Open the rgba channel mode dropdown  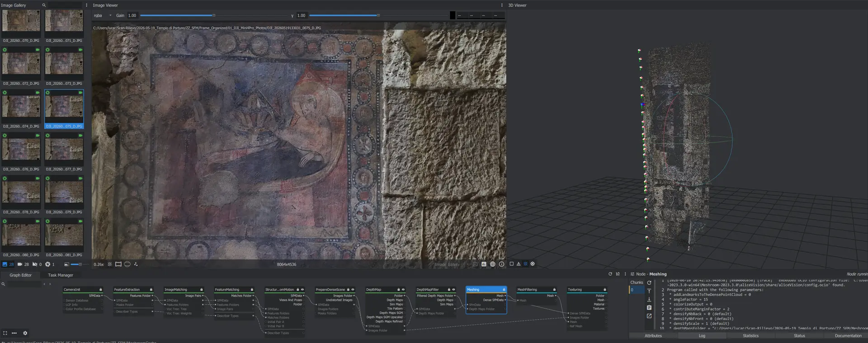pyautogui.click(x=103, y=15)
